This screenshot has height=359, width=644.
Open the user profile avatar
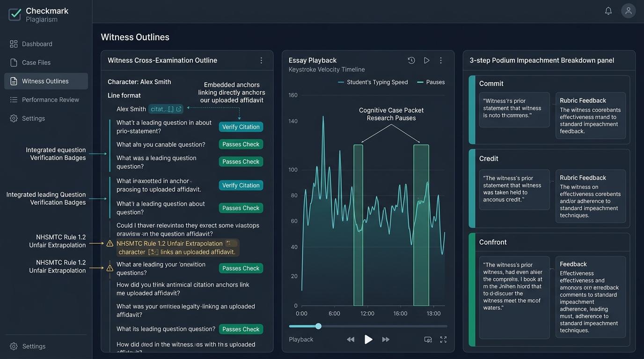(629, 11)
